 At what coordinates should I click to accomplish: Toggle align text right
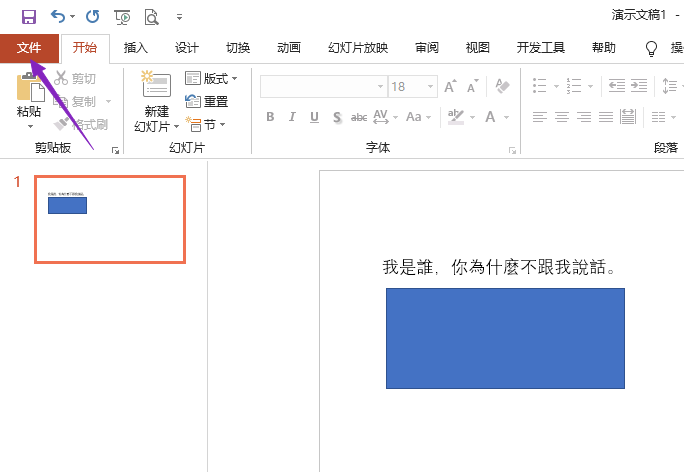(584, 117)
